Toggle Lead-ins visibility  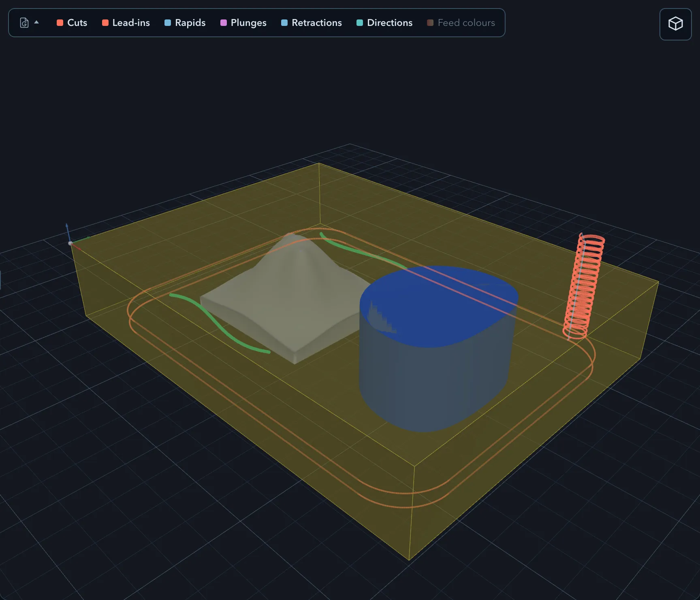coord(126,23)
